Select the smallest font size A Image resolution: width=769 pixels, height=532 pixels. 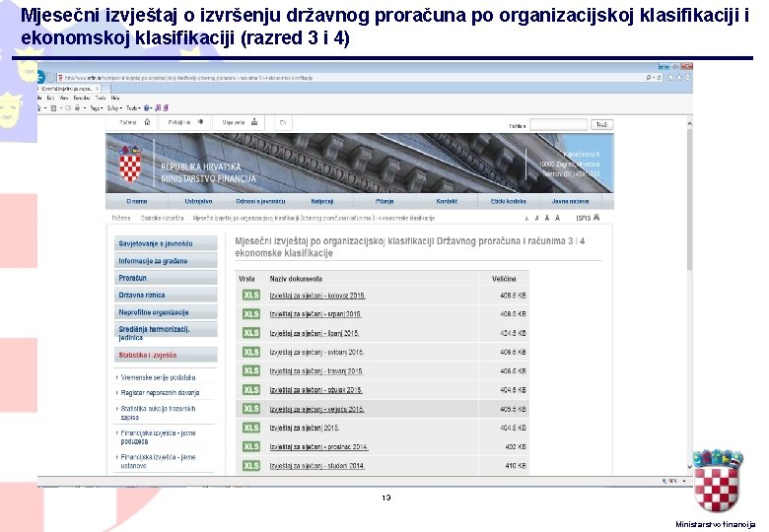click(x=526, y=219)
